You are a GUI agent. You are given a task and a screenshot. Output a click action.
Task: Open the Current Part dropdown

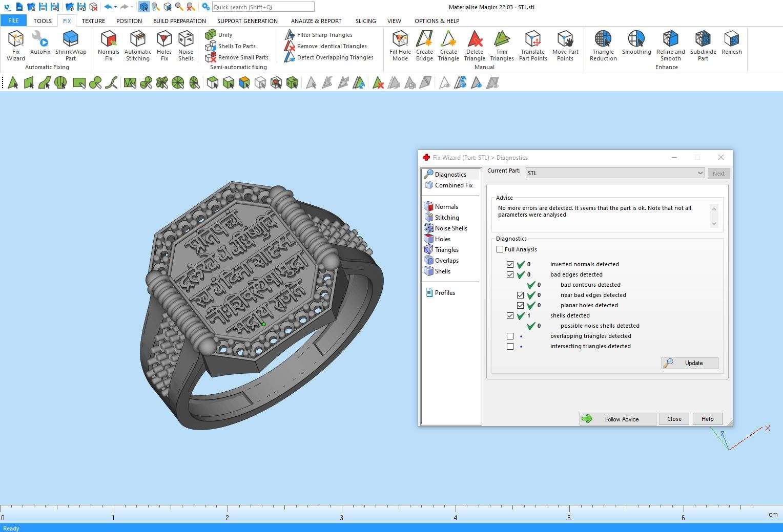coord(700,173)
